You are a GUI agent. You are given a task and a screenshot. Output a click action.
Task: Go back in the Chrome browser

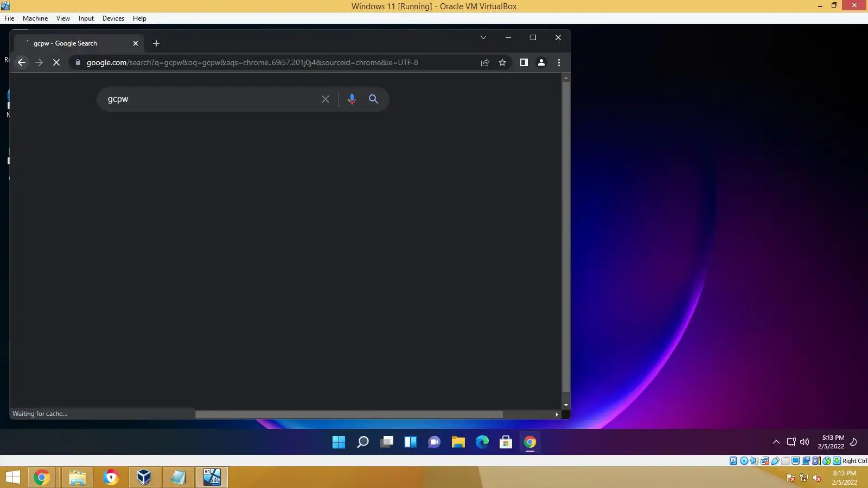point(22,62)
